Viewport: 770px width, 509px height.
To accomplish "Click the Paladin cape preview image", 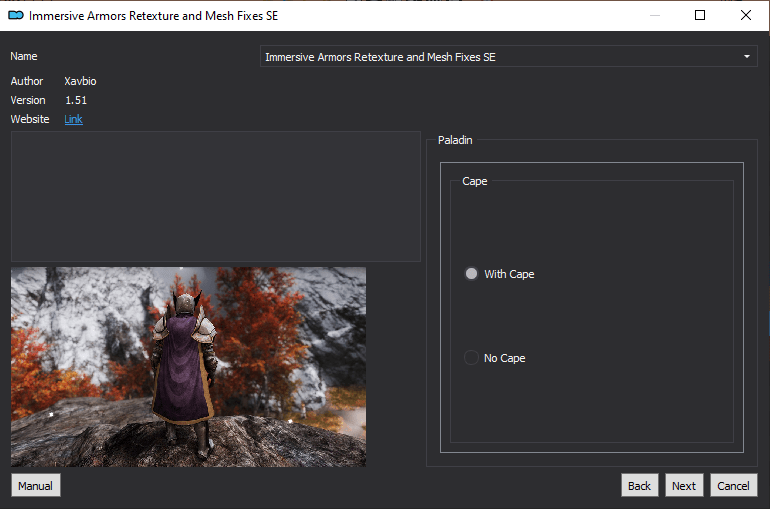I will pos(189,367).
